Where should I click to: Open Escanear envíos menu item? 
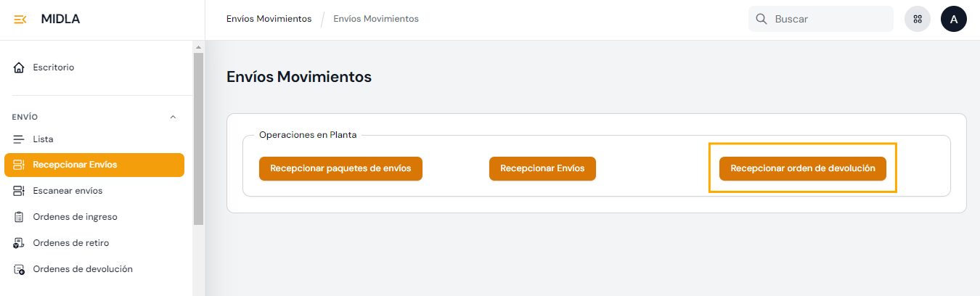tap(68, 191)
